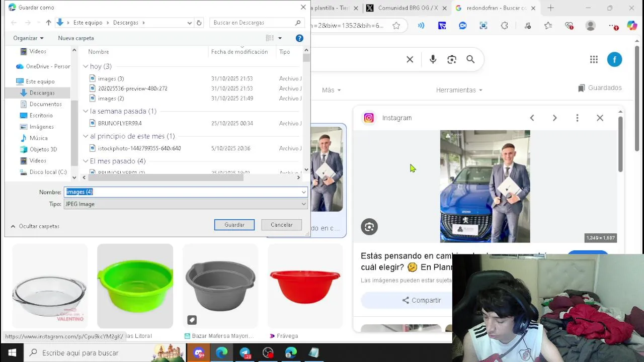Click the Google search magnifier icon
The height and width of the screenshot is (362, 644).
pyautogui.click(x=470, y=59)
